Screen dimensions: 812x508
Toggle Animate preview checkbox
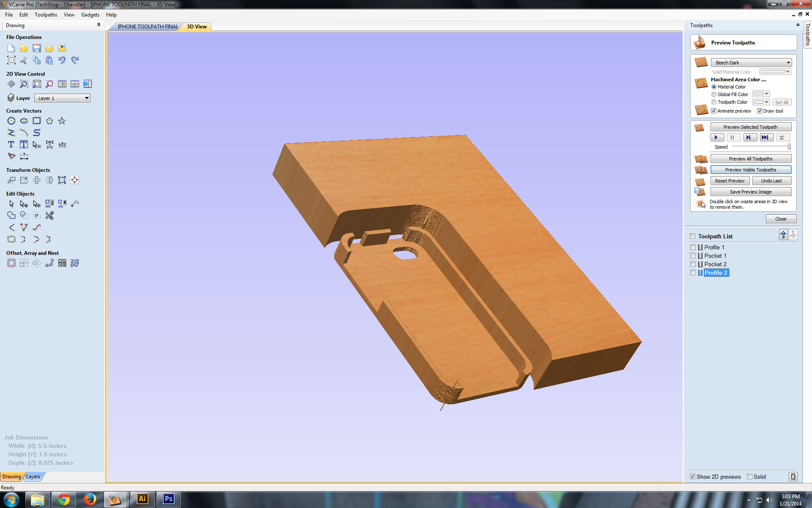[x=713, y=110]
